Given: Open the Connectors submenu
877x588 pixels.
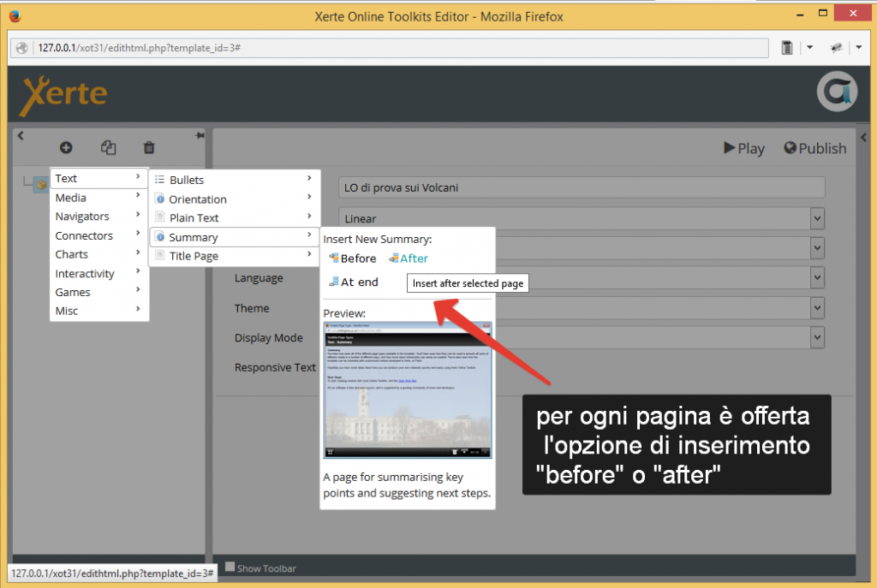Looking at the screenshot, I should coord(98,236).
